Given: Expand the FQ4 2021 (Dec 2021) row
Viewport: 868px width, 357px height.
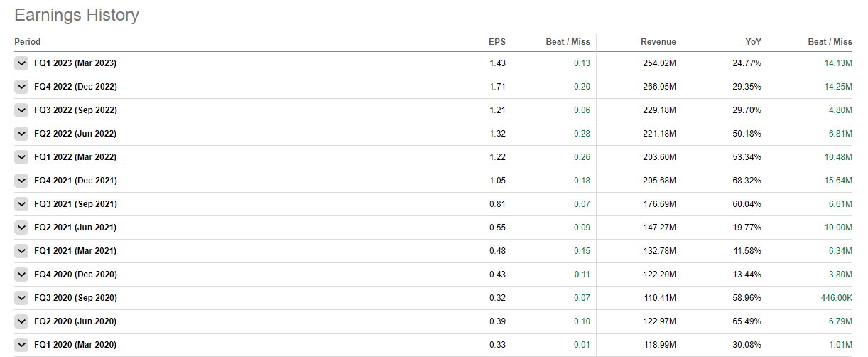Looking at the screenshot, I should click(x=21, y=181).
